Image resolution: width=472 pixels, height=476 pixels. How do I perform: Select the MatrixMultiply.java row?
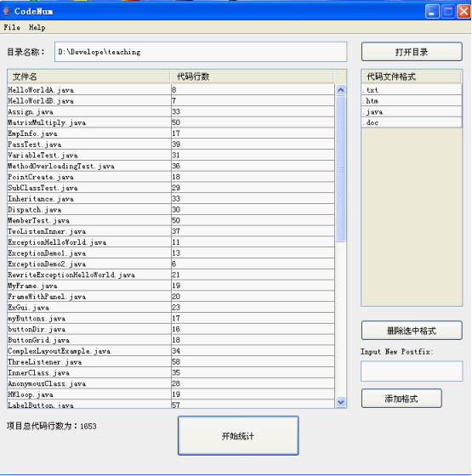[171, 122]
